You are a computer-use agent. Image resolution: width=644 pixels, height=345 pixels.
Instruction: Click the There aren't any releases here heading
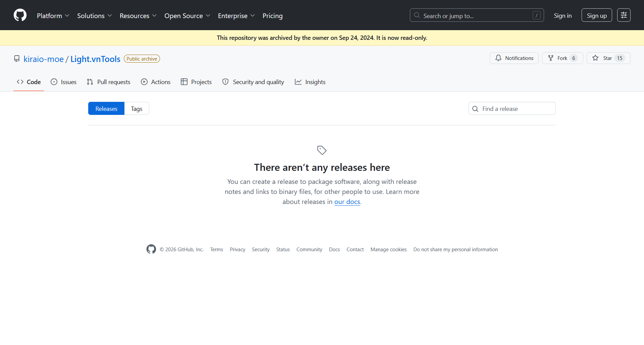322,167
